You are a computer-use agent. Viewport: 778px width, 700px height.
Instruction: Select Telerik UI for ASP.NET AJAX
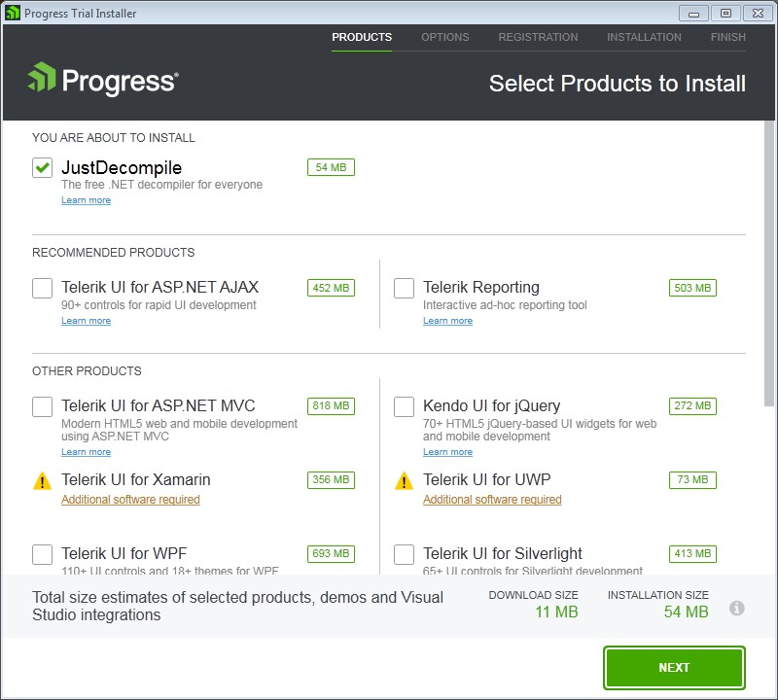point(42,288)
